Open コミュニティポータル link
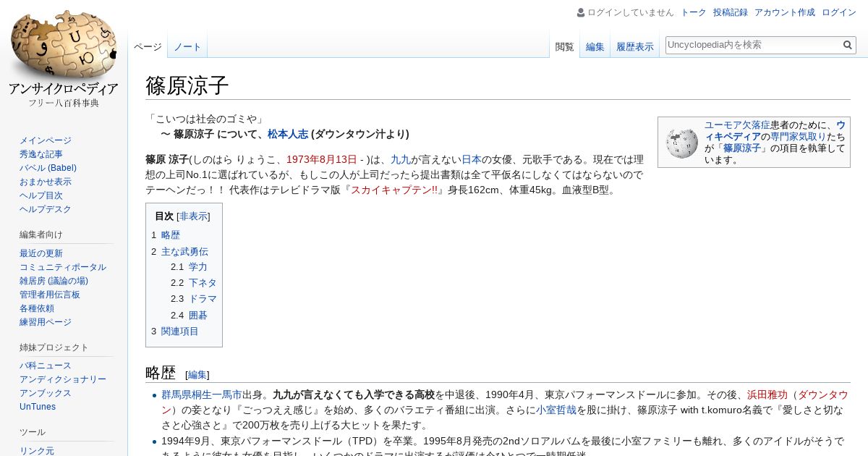Screen dimensions: 868x456 click(x=63, y=267)
